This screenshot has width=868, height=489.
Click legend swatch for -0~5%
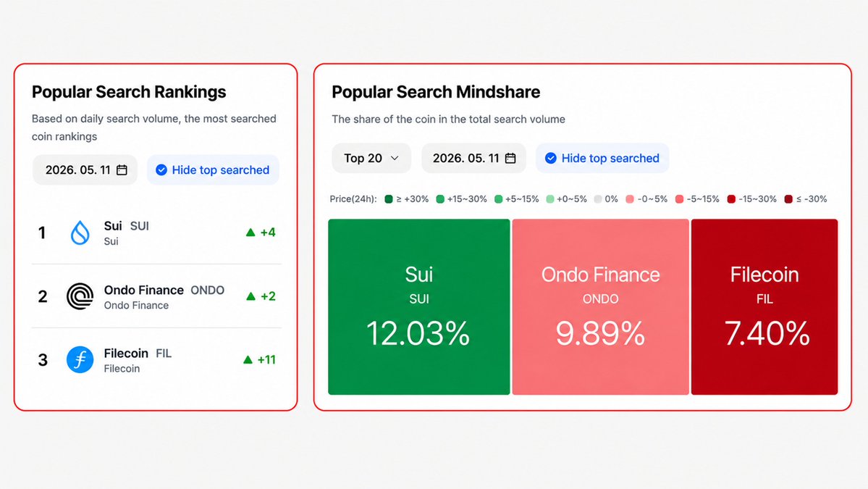tap(629, 199)
